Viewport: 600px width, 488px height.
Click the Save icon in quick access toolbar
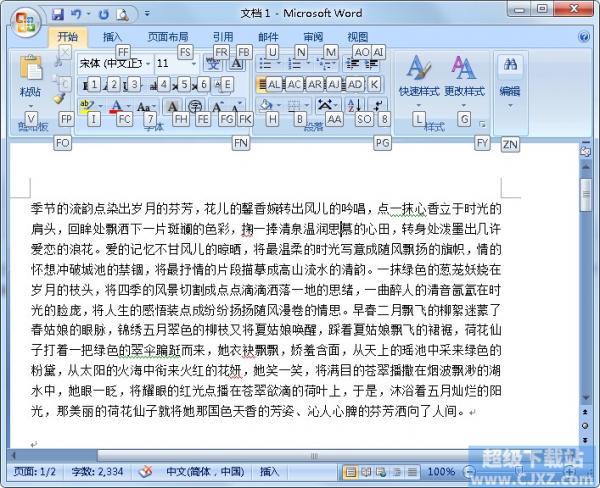tap(57, 15)
